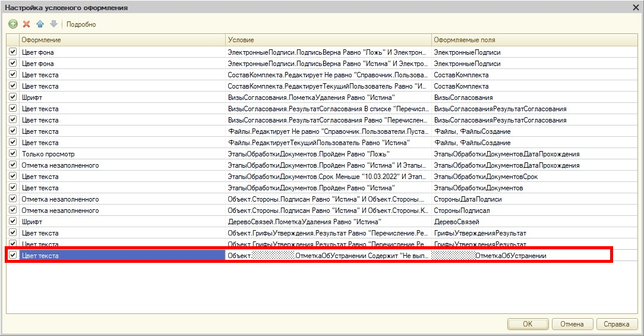Select condition СоставКомплекта.РедактируетТекущийПользователь Равно
644x336 pixels.
pyautogui.click(x=328, y=86)
